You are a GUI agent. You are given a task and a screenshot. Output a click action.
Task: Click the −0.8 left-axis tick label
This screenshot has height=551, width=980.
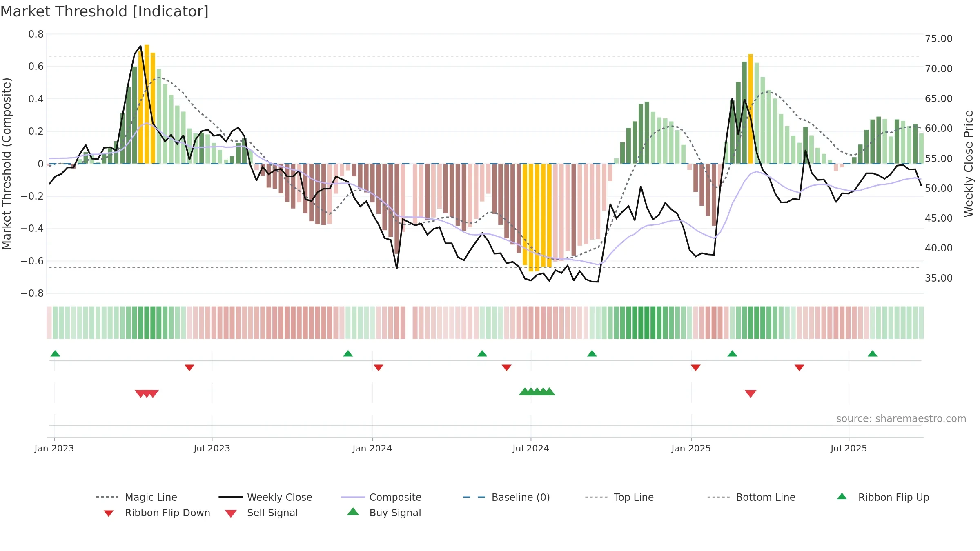[x=32, y=293]
